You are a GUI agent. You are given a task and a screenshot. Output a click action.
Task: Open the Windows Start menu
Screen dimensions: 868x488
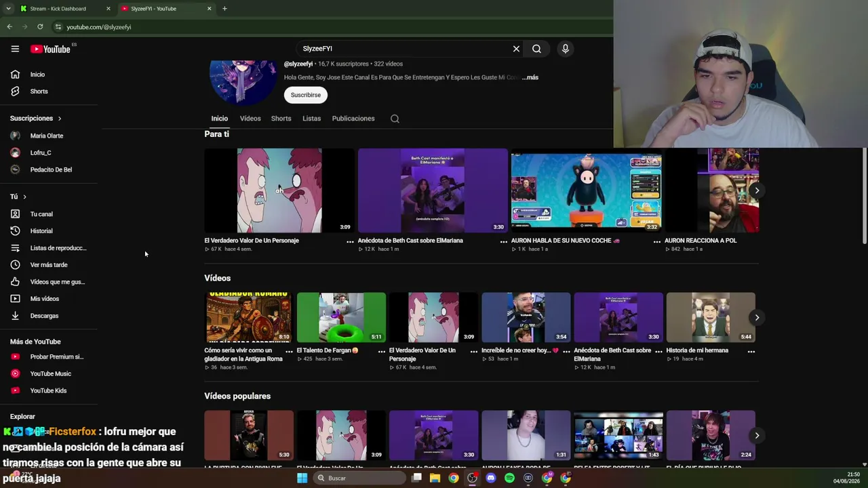pyautogui.click(x=302, y=478)
